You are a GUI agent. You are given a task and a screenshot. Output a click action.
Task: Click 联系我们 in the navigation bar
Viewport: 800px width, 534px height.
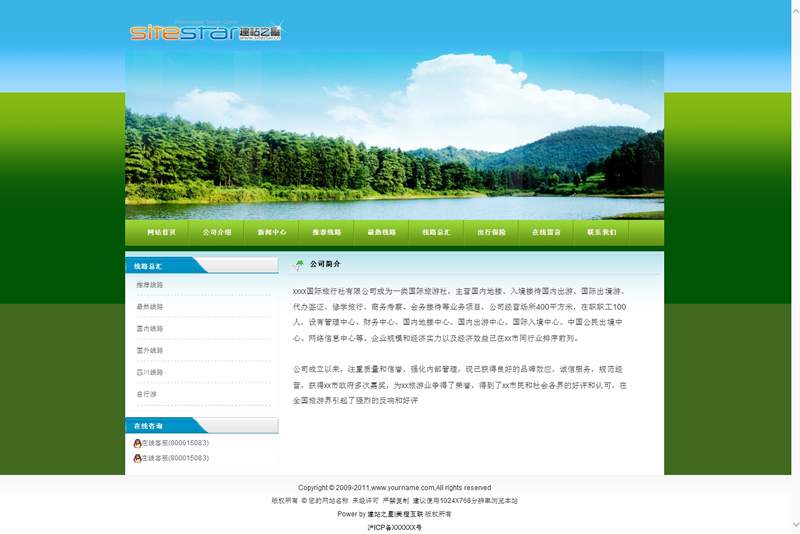[x=601, y=232]
